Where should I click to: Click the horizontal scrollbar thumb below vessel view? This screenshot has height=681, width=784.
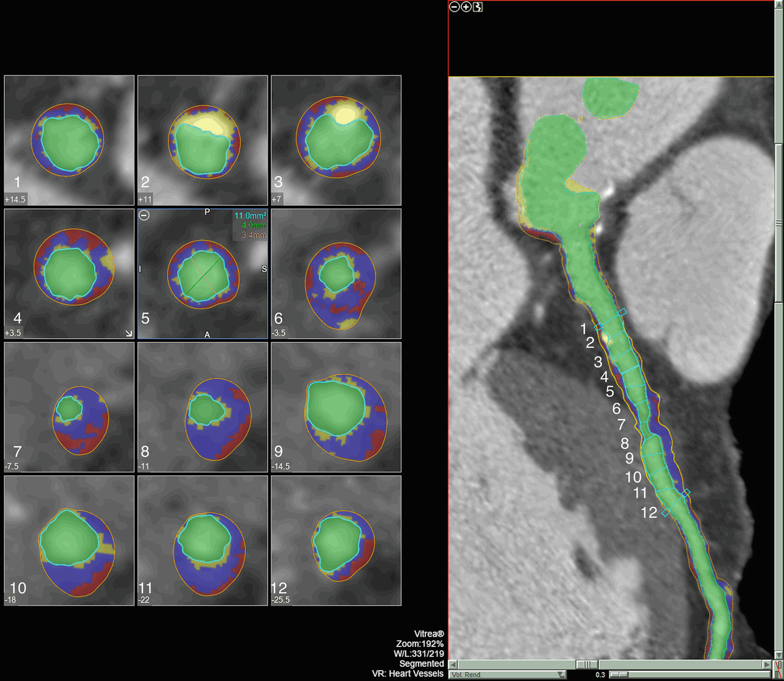pyautogui.click(x=587, y=665)
